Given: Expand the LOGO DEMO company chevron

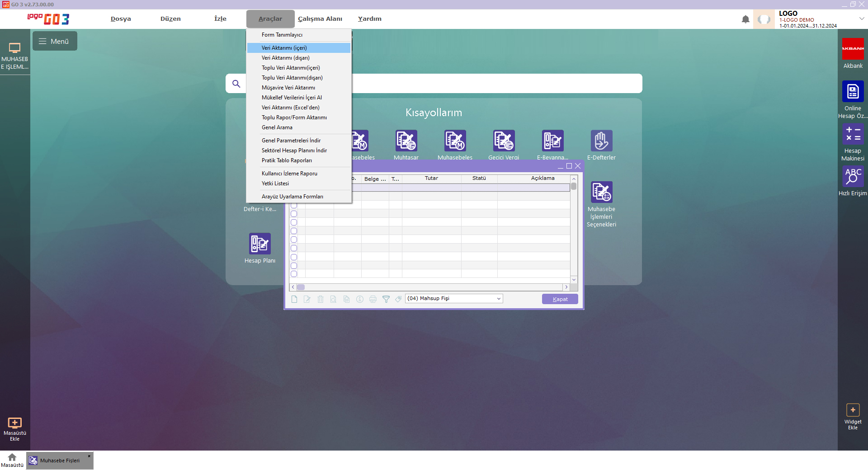Looking at the screenshot, I should (x=862, y=19).
